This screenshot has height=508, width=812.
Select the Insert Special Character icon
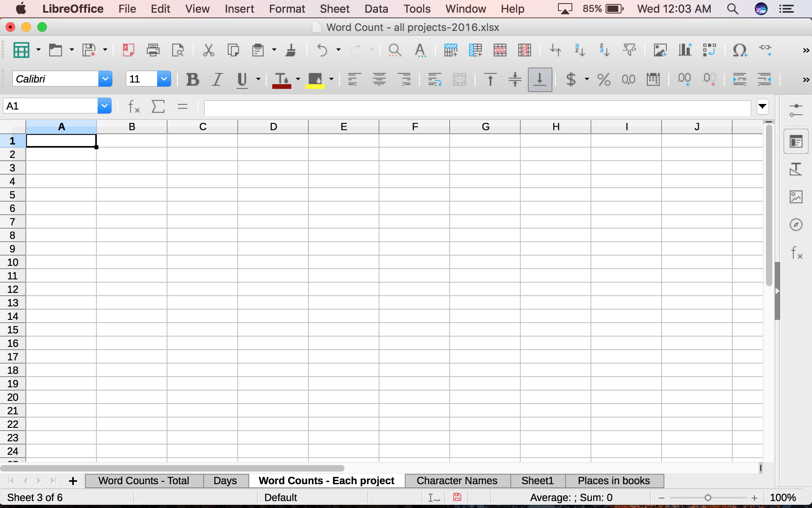coord(739,50)
